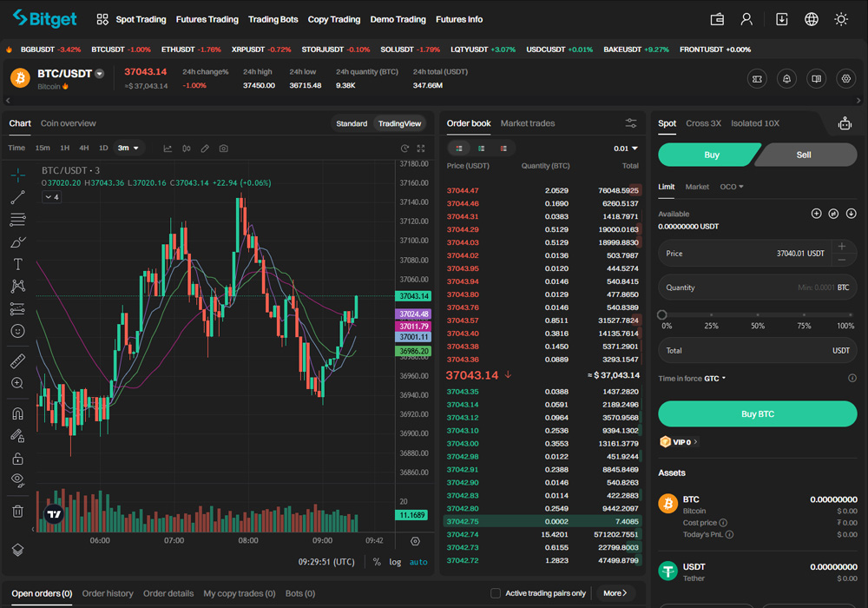Switch to the Sell side
The image size is (868, 608).
pyautogui.click(x=806, y=155)
